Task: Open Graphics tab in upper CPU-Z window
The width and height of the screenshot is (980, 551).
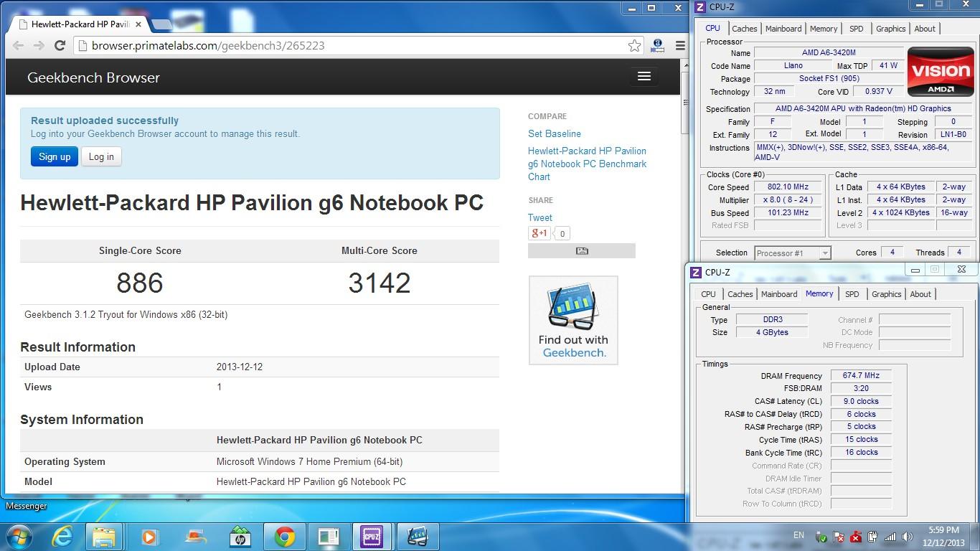Action: tap(890, 29)
